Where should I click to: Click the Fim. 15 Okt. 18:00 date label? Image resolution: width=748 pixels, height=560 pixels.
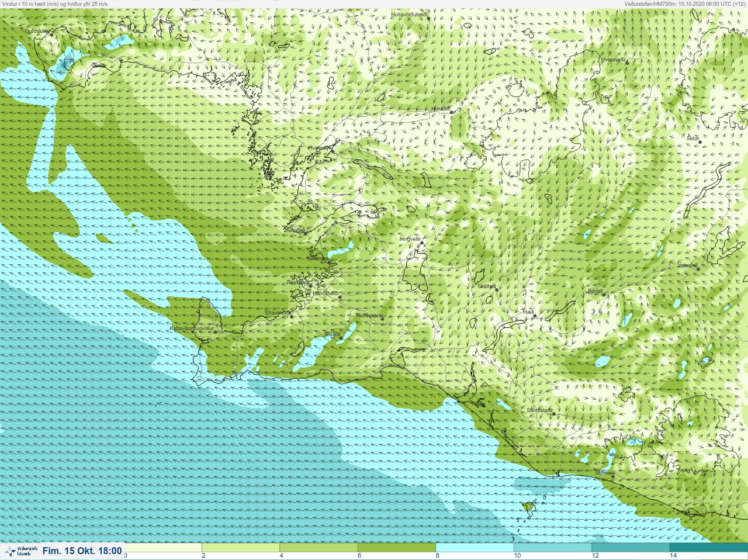point(82,551)
